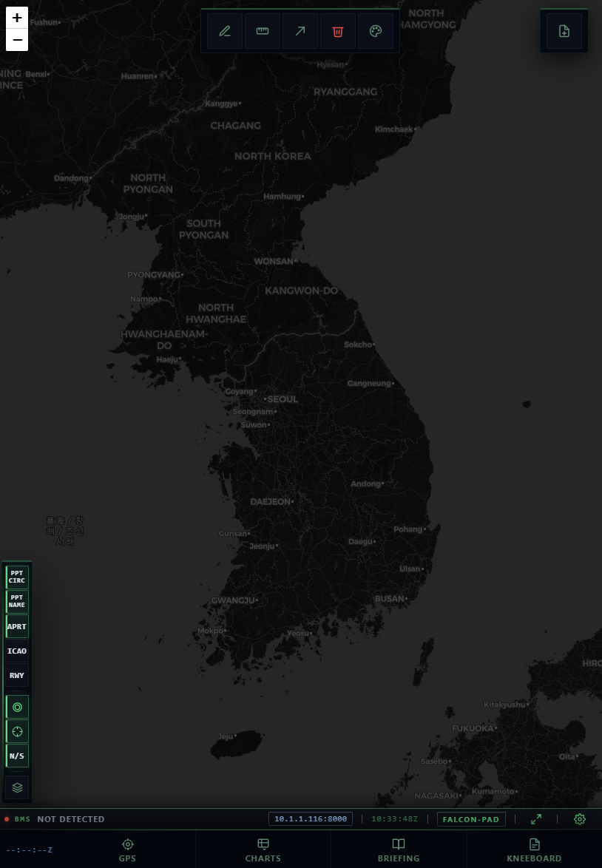The image size is (602, 868).
Task: Switch to the CHARTS tab
Action: [x=263, y=850]
